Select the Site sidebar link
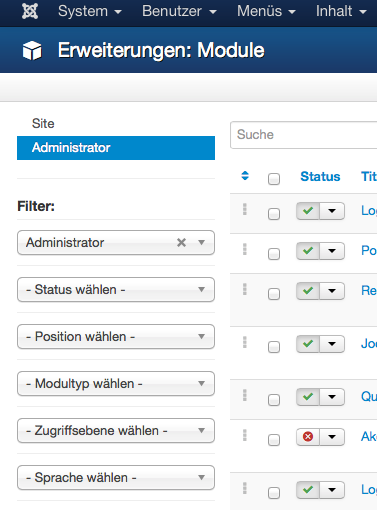The image size is (377, 510). [x=43, y=124]
